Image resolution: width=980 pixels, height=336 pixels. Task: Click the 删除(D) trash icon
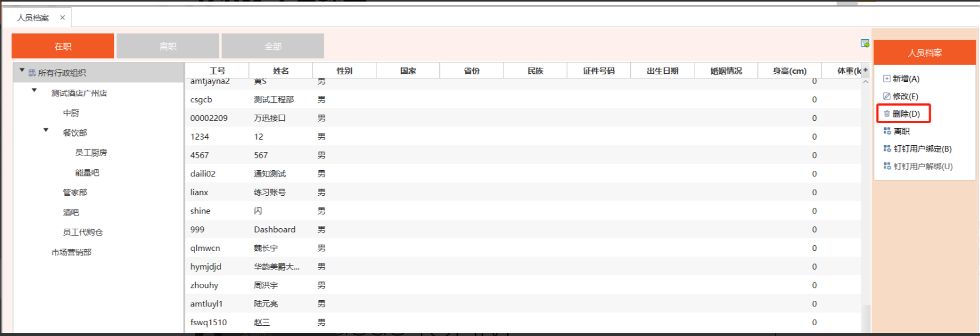[886, 114]
